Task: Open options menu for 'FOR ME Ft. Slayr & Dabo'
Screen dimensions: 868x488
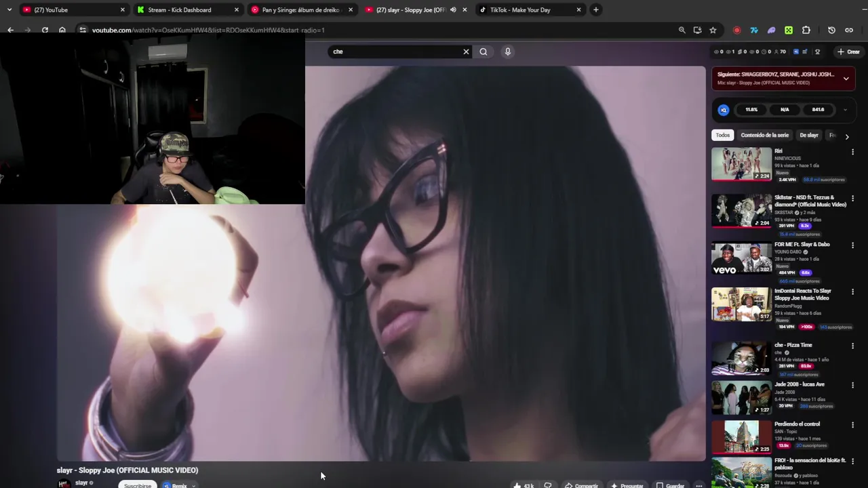Action: [x=852, y=245]
